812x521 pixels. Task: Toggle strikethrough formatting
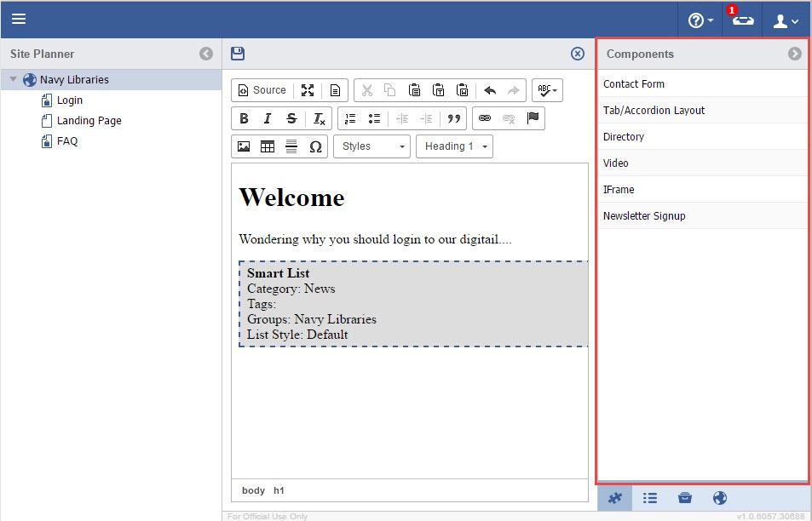pyautogui.click(x=291, y=118)
